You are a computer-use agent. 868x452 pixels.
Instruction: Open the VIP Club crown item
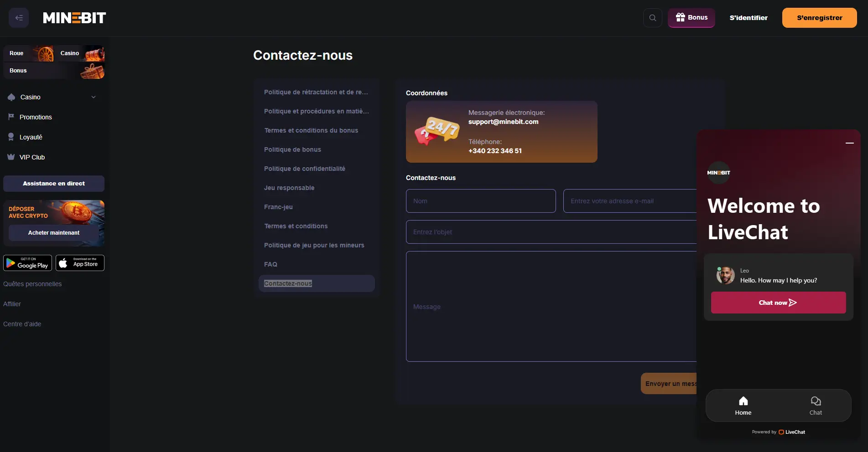click(32, 157)
